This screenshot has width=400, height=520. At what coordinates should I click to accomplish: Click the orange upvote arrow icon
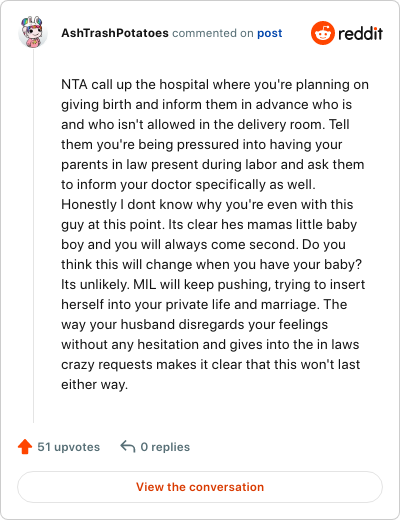pyautogui.click(x=25, y=447)
